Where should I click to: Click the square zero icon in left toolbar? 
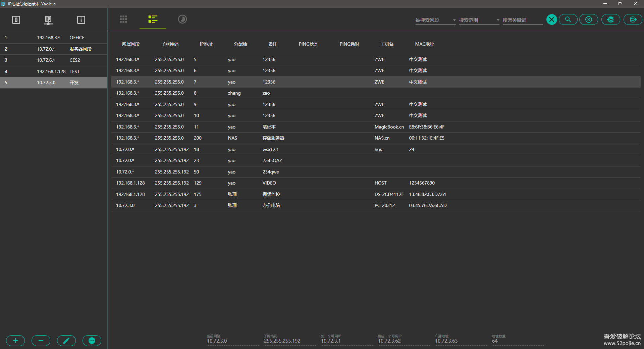click(16, 20)
